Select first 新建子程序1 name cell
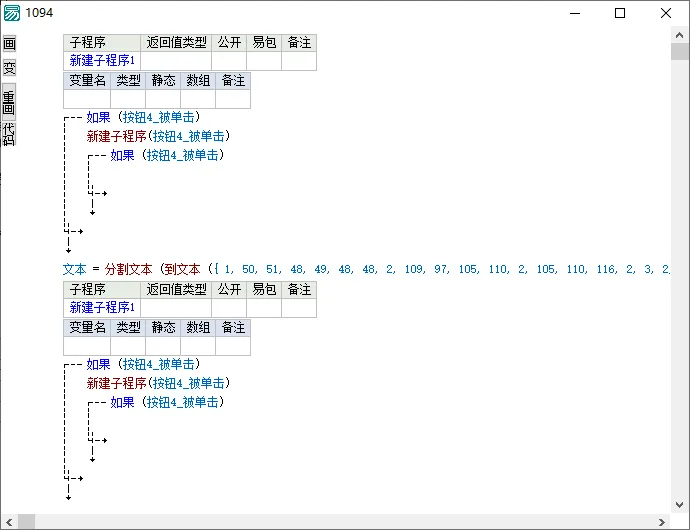 (x=102, y=61)
